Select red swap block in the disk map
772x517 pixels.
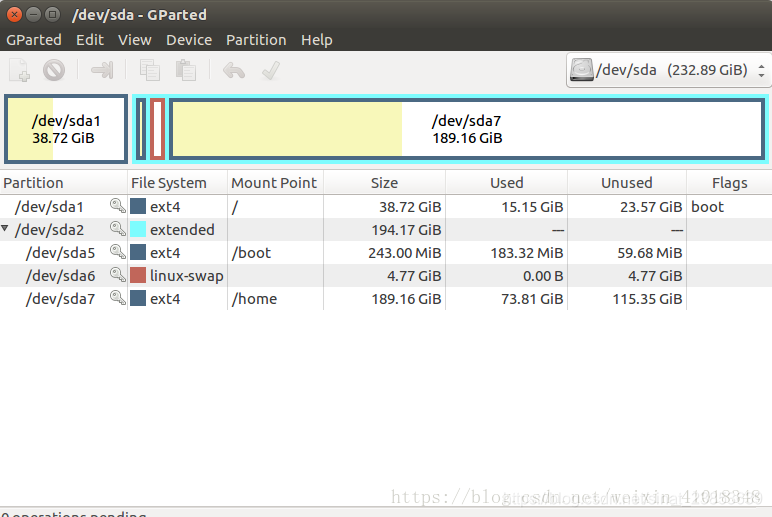click(x=158, y=129)
